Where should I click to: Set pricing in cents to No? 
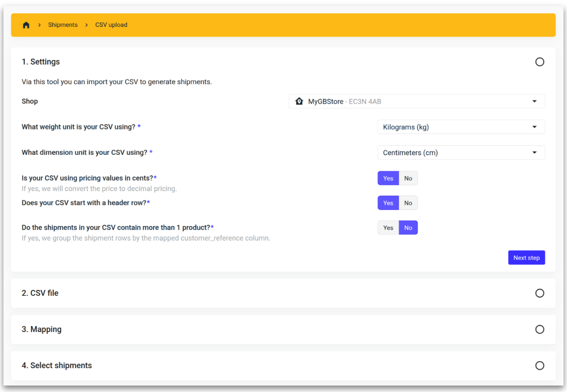point(408,178)
